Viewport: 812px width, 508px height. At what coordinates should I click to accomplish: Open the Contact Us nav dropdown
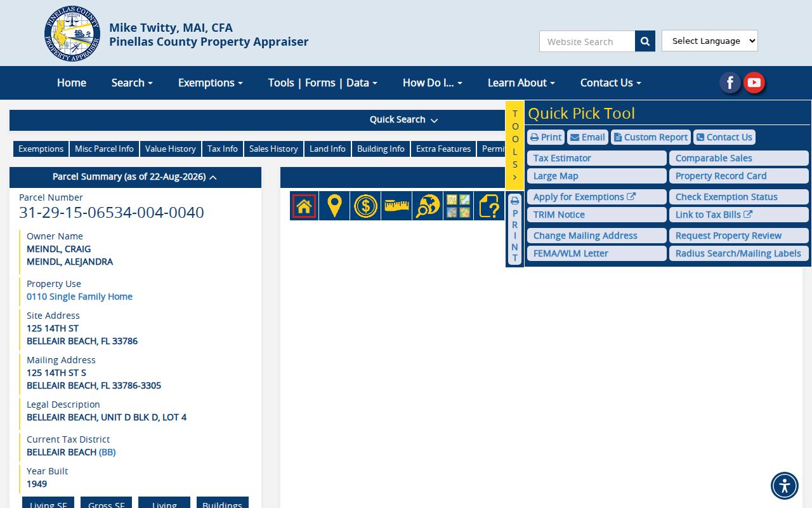tap(611, 83)
